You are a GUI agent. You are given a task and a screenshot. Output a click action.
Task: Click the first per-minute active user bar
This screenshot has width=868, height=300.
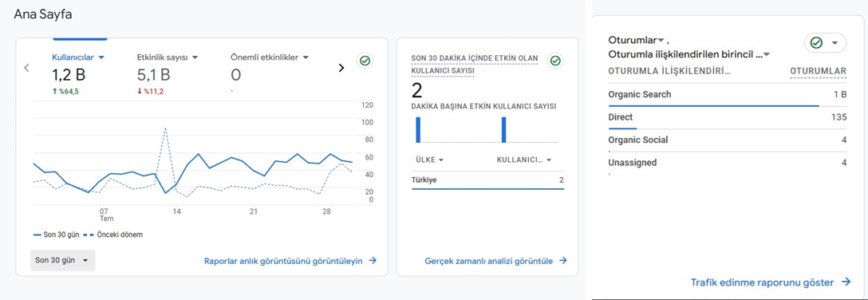point(419,130)
